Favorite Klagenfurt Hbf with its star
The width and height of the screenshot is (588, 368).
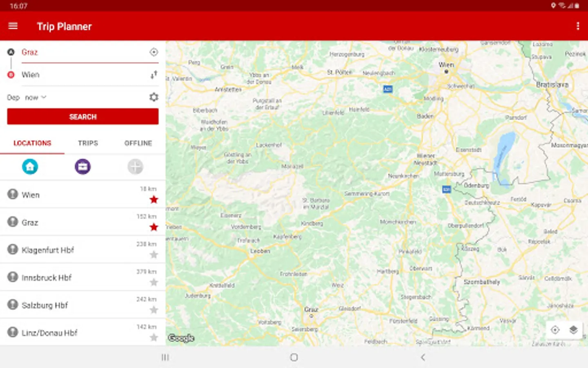pyautogui.click(x=154, y=255)
